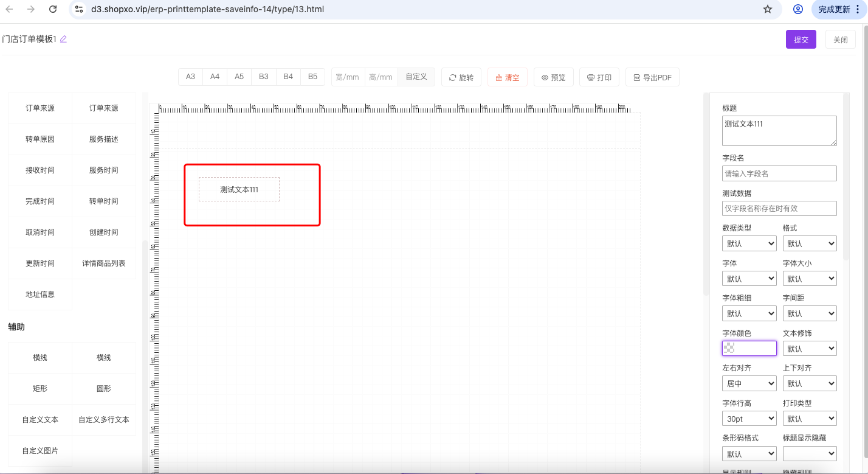This screenshot has width=868, height=474.
Task: Choose the 自定义多行文本 element
Action: (x=104, y=420)
